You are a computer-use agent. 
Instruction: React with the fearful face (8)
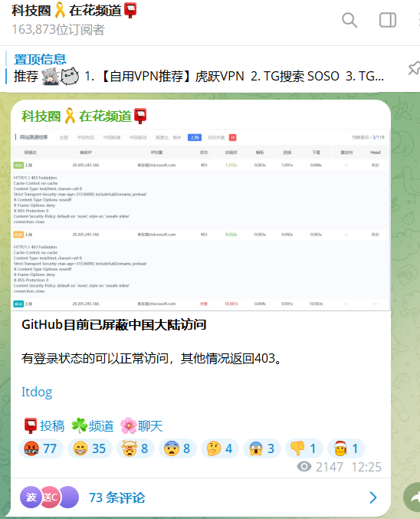[177, 448]
